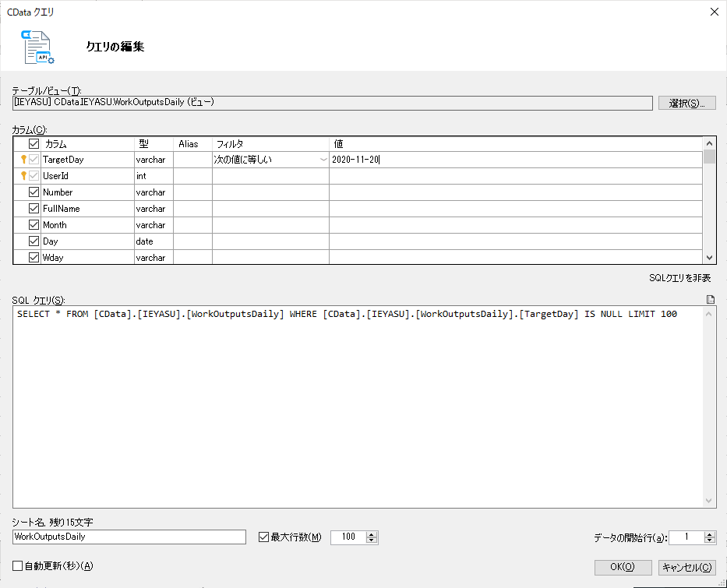Click the SQL query text area
This screenshot has width=727, height=588.
[358, 407]
